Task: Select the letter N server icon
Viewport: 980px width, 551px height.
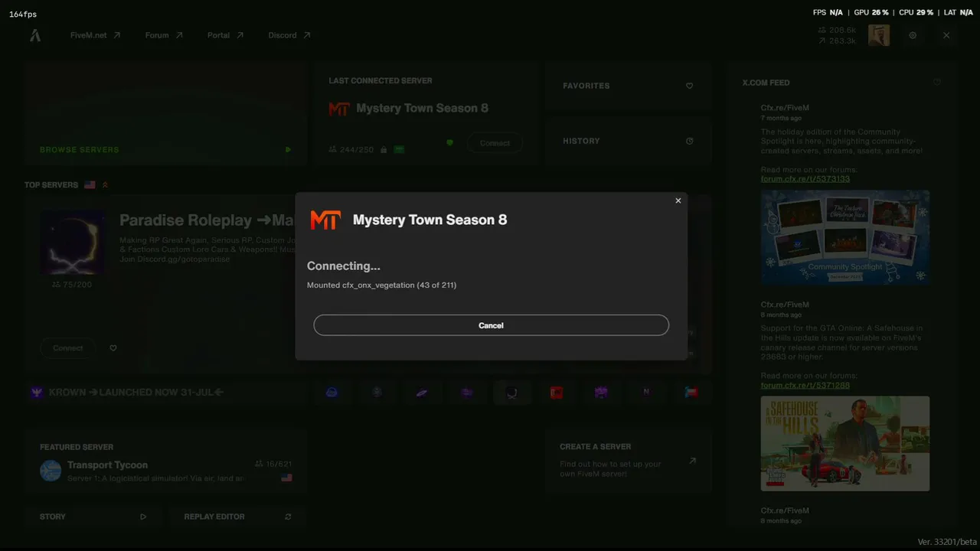Action: 647,393
